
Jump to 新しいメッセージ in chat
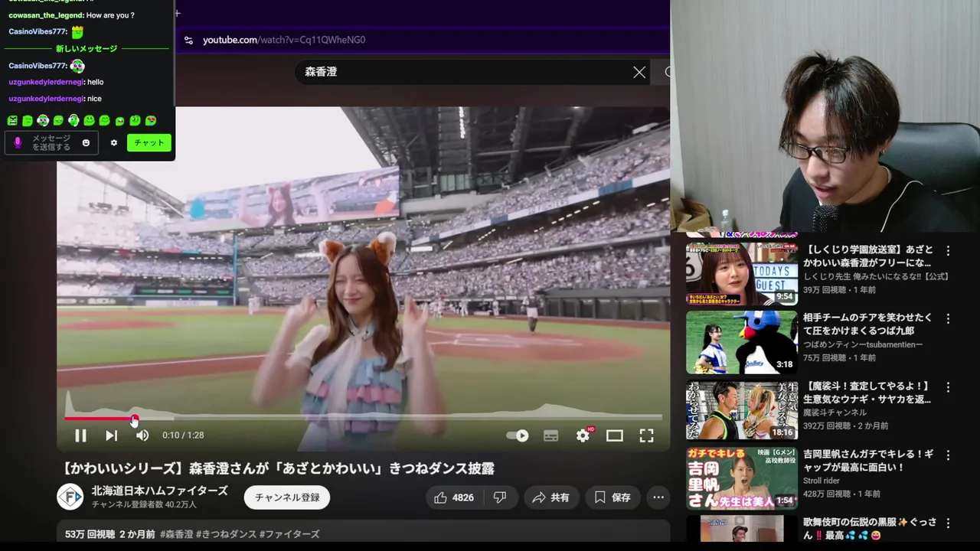coord(87,49)
